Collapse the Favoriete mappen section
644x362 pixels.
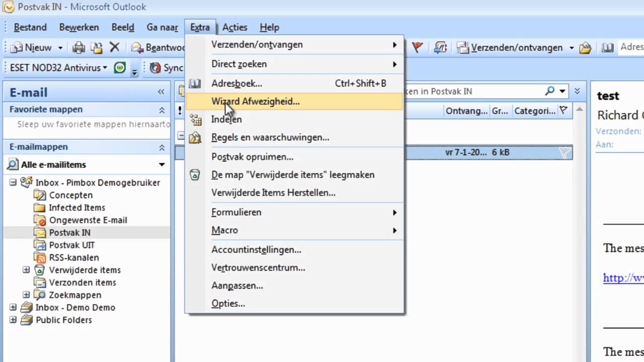click(x=162, y=110)
